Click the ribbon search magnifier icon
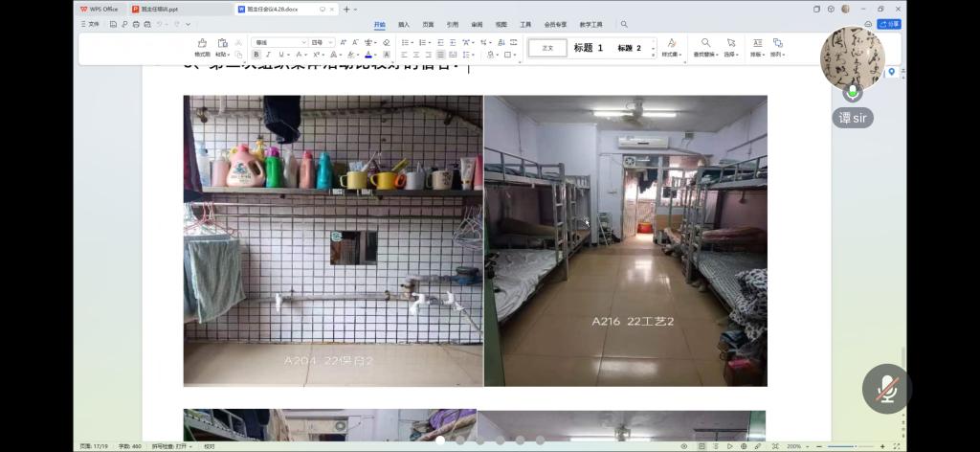Viewport: 980px width, 452px height. click(x=624, y=24)
